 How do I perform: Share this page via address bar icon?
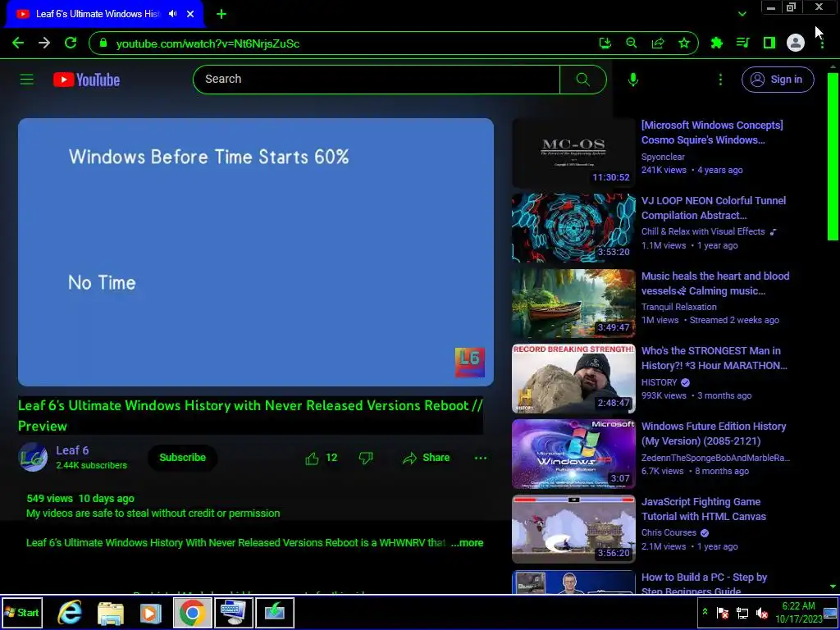pos(658,43)
